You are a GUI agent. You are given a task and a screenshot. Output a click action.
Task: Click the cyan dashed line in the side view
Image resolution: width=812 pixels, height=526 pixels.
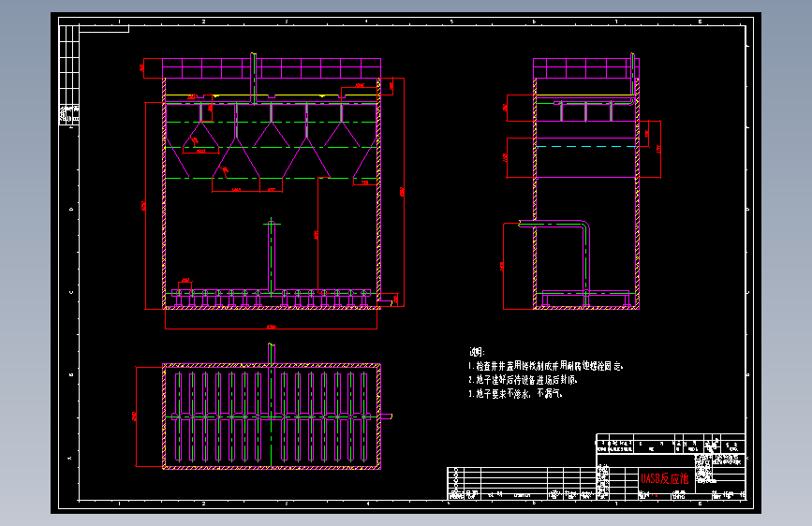(585, 147)
